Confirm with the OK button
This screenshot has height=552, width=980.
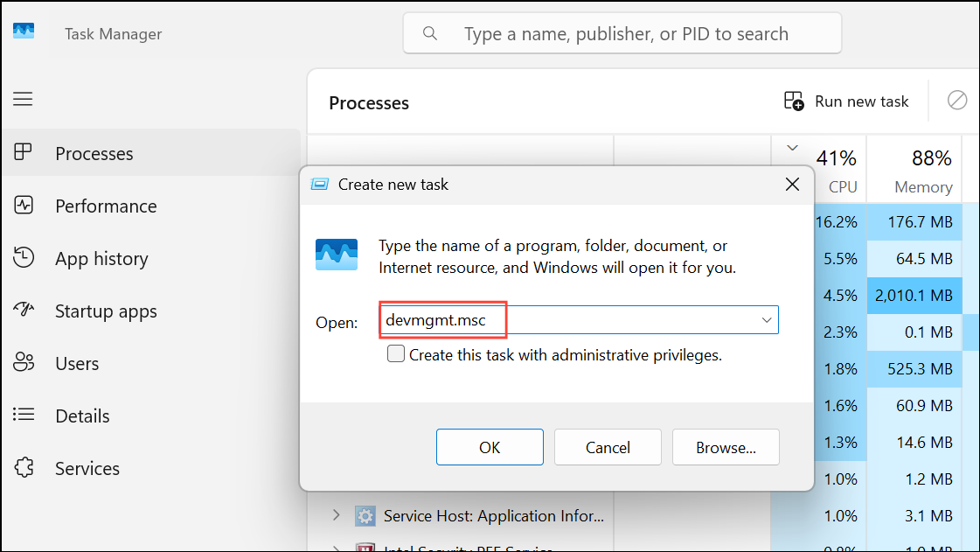click(x=490, y=447)
